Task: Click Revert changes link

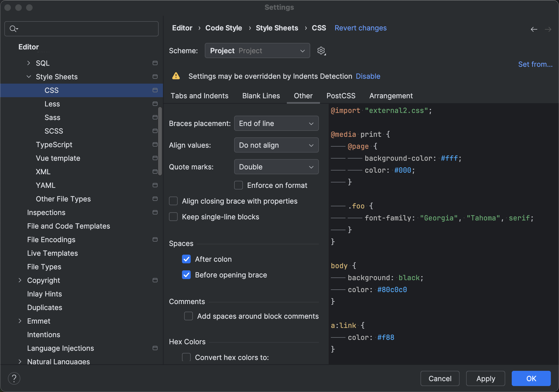Action: 360,28
